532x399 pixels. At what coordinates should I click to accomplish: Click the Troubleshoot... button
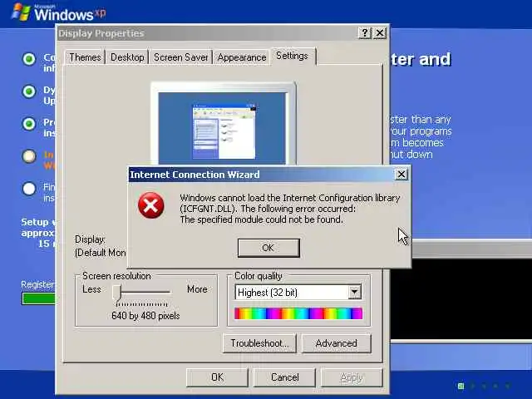[259, 343]
